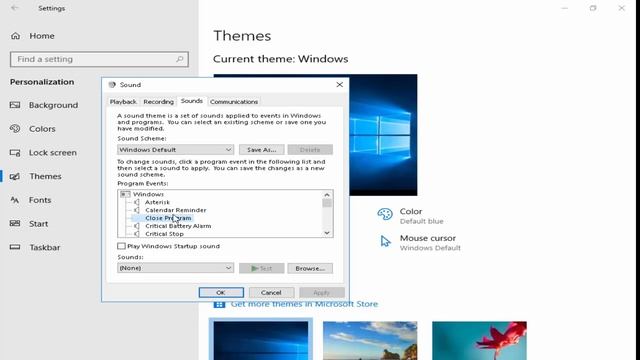Open the Communications tab
The width and height of the screenshot is (640, 360).
[x=234, y=102]
